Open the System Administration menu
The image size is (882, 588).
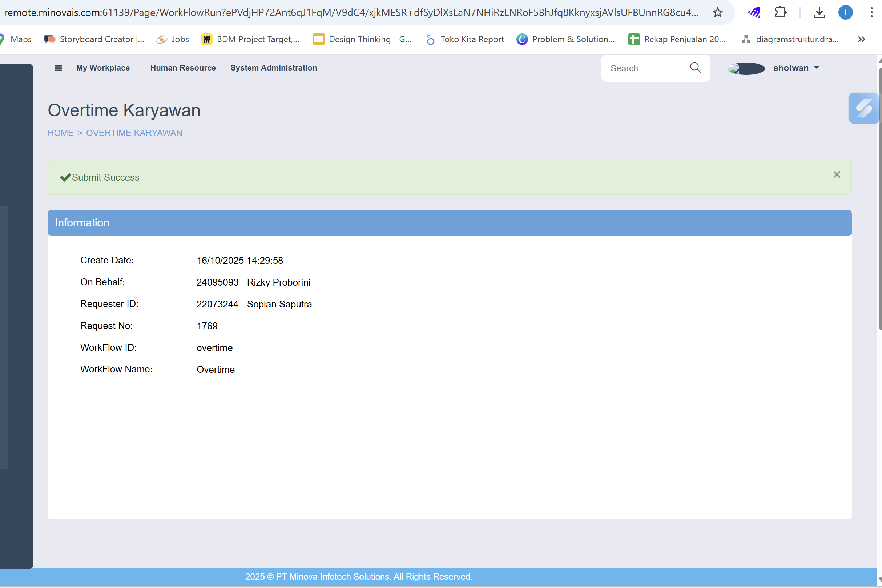click(x=273, y=68)
